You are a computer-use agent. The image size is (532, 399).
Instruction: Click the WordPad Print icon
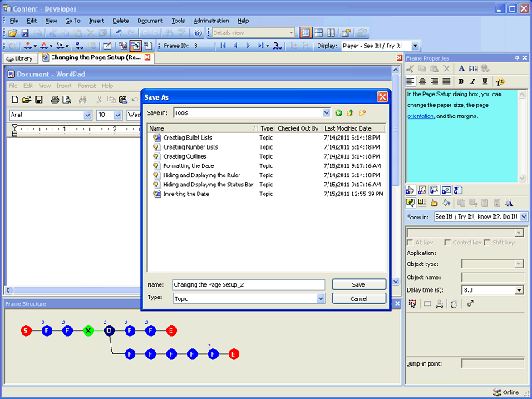[x=55, y=100]
